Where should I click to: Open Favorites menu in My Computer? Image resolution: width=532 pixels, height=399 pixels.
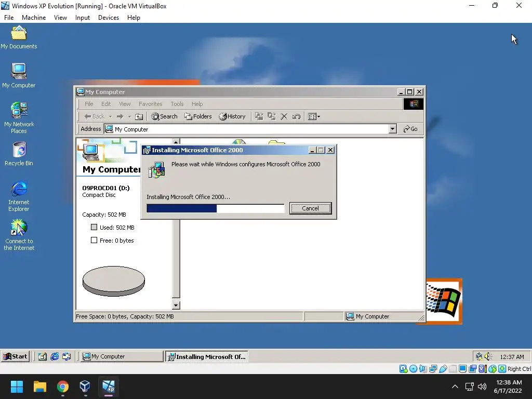click(150, 104)
